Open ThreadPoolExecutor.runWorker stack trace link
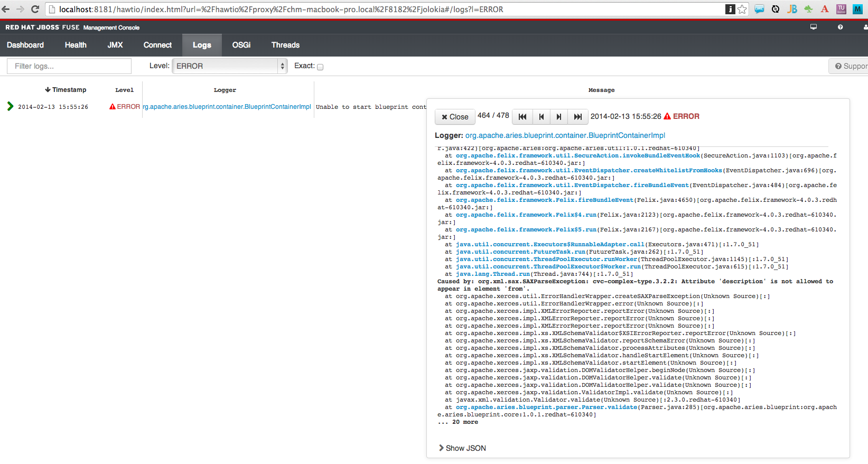868x464 pixels. coord(546,259)
